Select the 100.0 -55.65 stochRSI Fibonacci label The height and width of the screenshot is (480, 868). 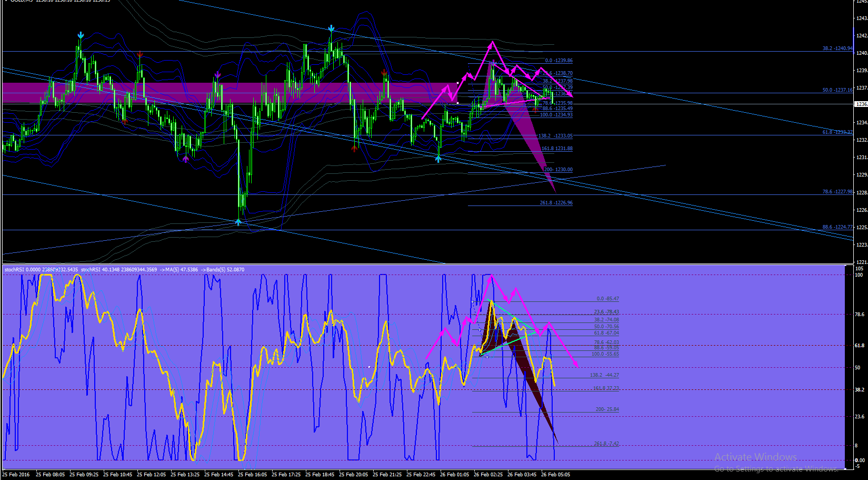click(x=605, y=354)
